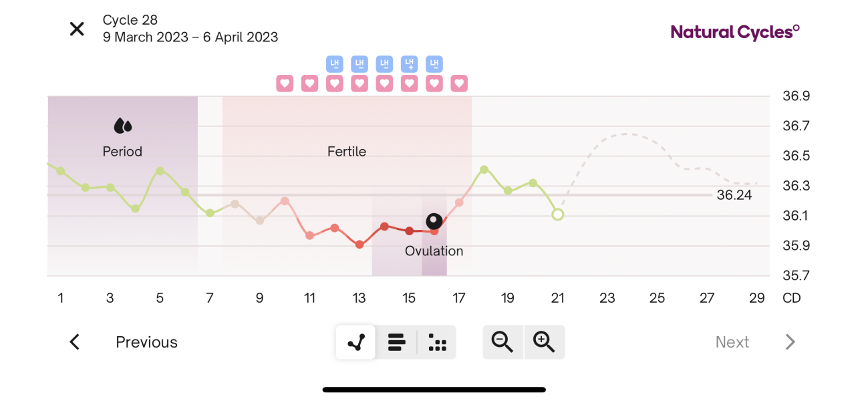Tap the last pink heart icon above day 17
Image resolution: width=868 pixels, height=401 pixels.
click(459, 84)
